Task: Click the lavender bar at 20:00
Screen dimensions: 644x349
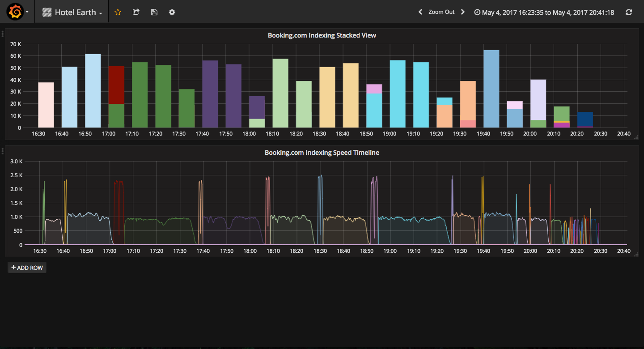Action: (x=538, y=100)
